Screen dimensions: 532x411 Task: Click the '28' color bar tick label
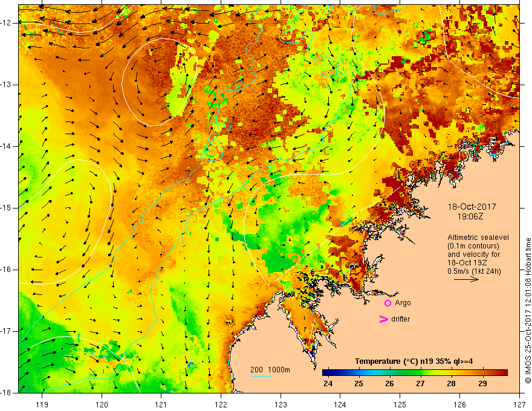pyautogui.click(x=451, y=384)
